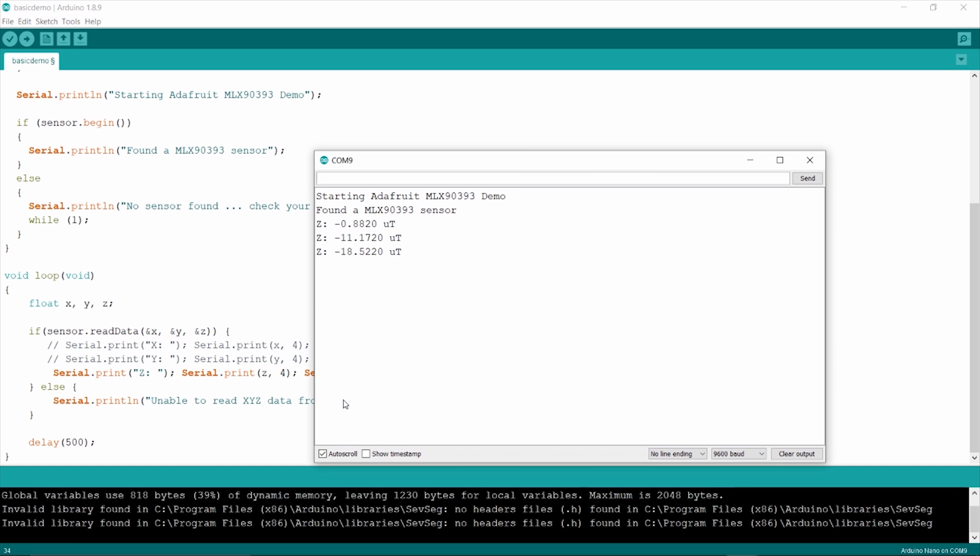Click the Arduino logo in the COM9 title bar

click(x=324, y=160)
